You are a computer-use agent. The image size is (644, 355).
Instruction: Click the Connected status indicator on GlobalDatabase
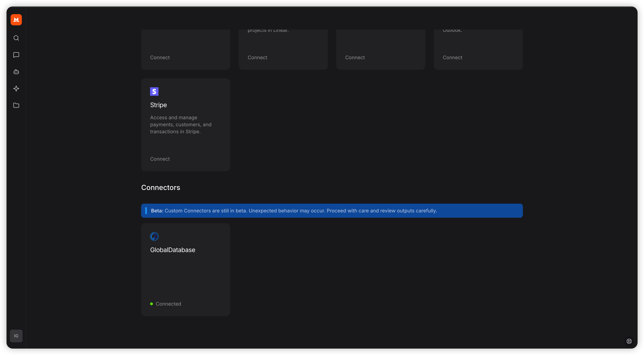coord(166,304)
